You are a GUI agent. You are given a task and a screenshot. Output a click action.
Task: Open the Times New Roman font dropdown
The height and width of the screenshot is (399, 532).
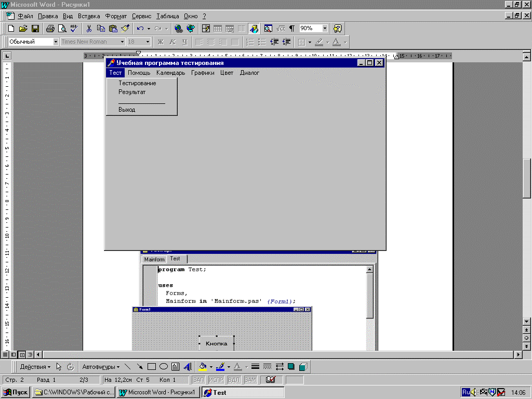pos(122,42)
